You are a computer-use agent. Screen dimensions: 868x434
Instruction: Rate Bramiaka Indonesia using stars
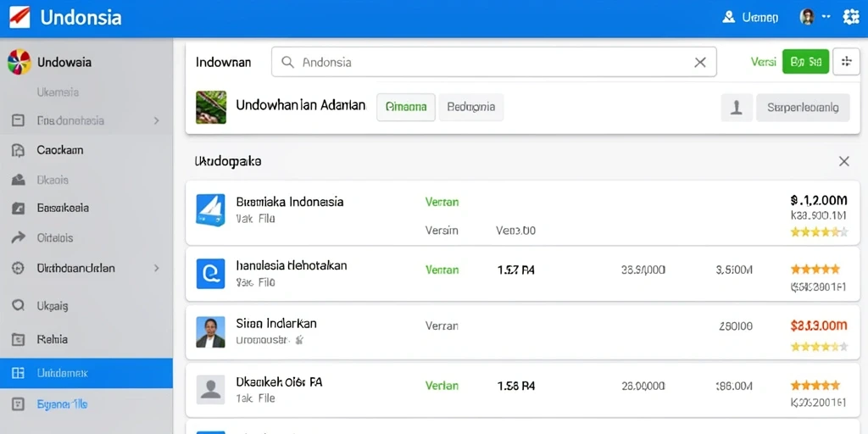click(x=819, y=232)
